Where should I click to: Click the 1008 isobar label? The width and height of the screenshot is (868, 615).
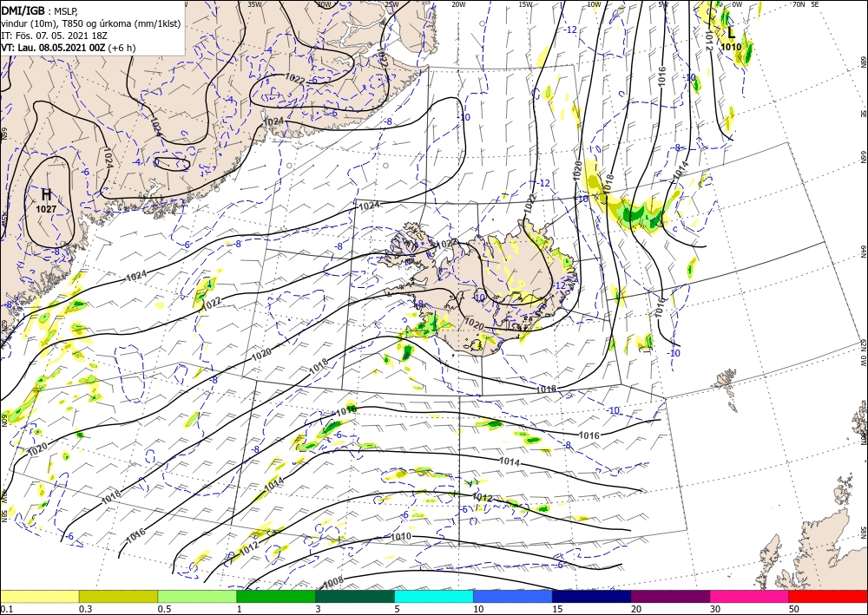point(332,582)
